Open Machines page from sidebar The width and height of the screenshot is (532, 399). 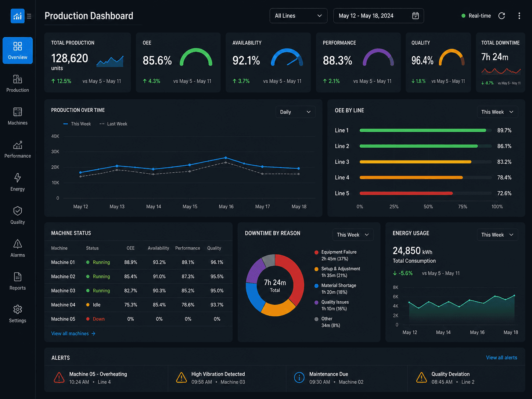tap(18, 116)
